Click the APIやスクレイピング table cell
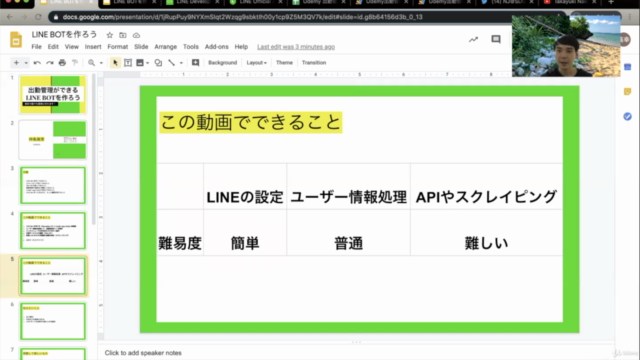This screenshot has height=360, width=640. tap(486, 187)
